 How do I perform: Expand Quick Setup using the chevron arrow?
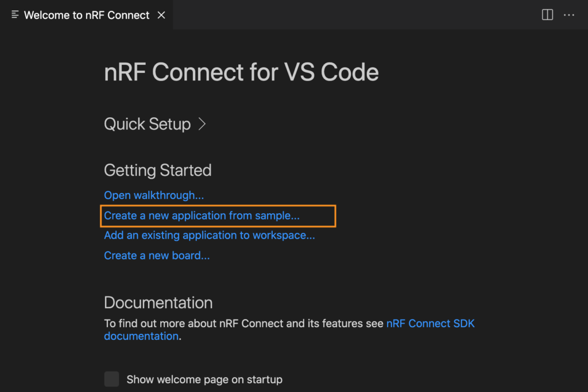pyautogui.click(x=202, y=124)
